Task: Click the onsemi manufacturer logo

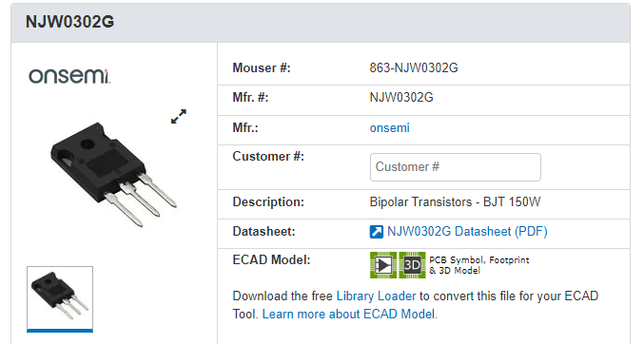Action: [x=69, y=76]
